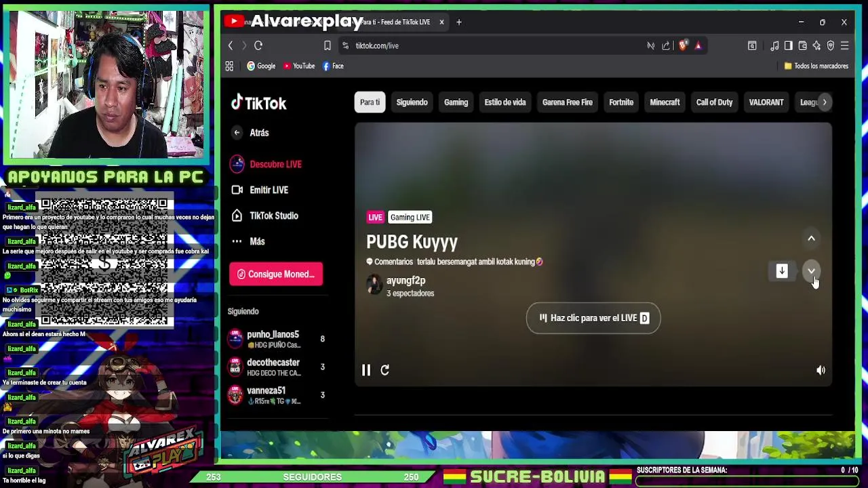
Task: Click the PUBG Kuyyy stream title
Action: click(x=412, y=242)
